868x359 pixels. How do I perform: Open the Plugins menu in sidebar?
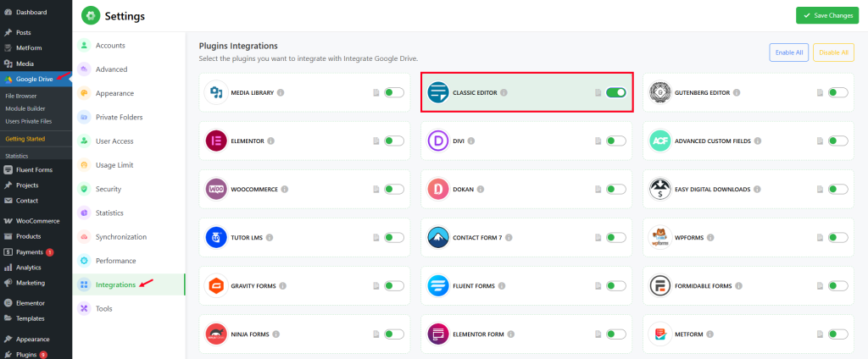click(36, 355)
